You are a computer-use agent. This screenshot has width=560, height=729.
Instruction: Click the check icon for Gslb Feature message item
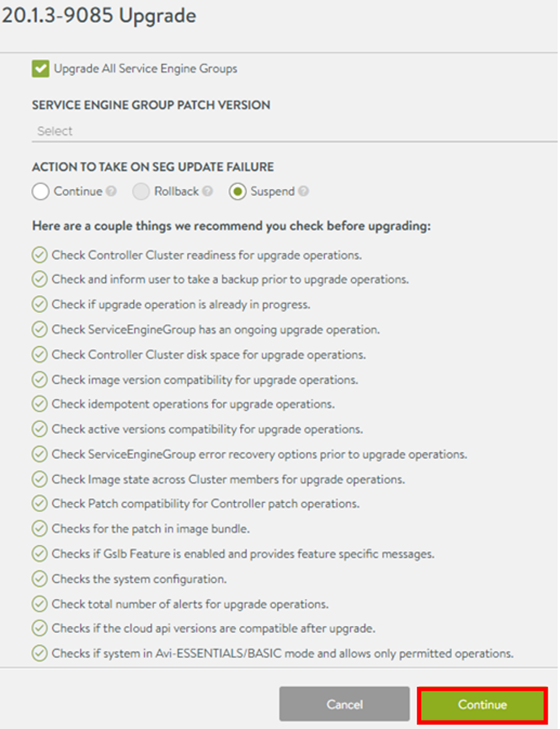click(39, 553)
